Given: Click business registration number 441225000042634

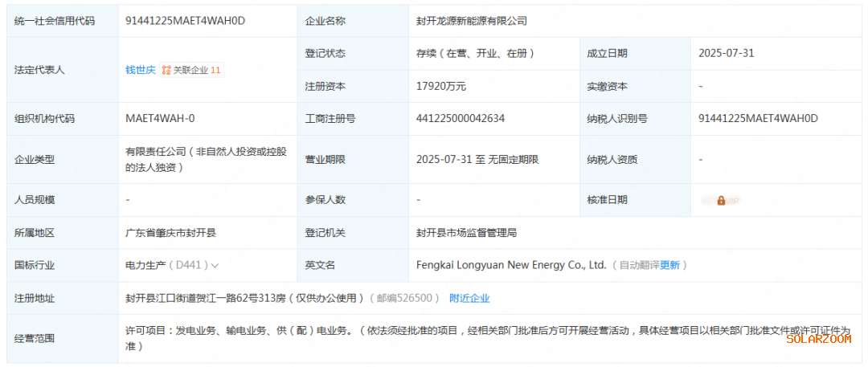Looking at the screenshot, I should tap(461, 119).
